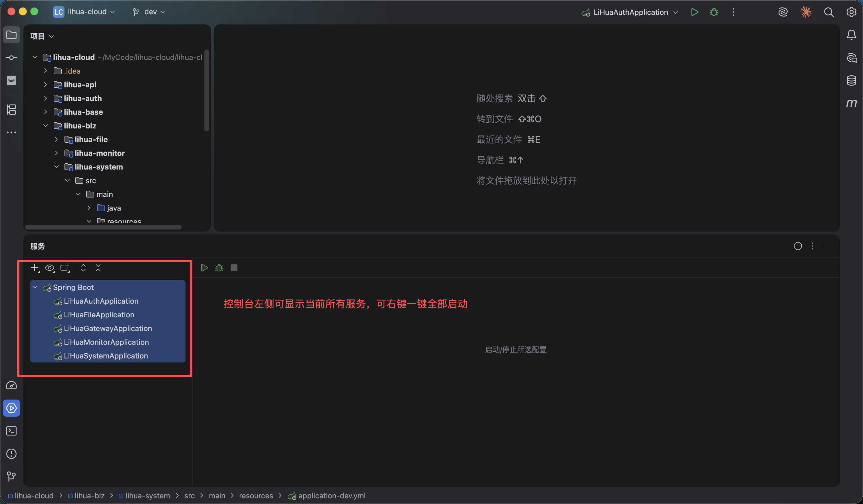Viewport: 863px width, 504px height.
Task: Click the project tree horizontal scrollbar
Action: 103,227
